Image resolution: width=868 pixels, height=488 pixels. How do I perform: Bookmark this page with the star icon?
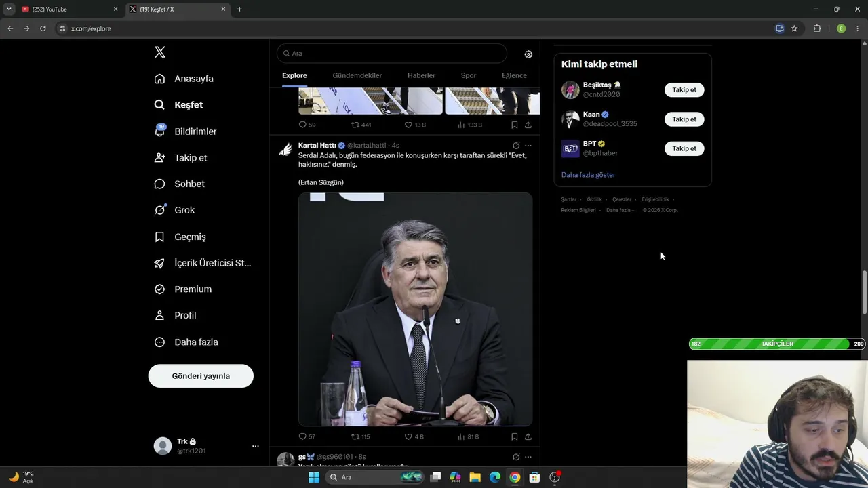pos(794,28)
